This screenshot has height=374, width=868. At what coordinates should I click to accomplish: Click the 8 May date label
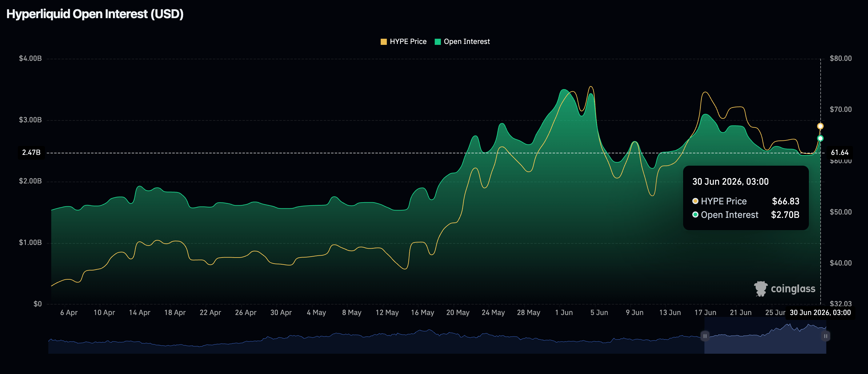pyautogui.click(x=352, y=313)
